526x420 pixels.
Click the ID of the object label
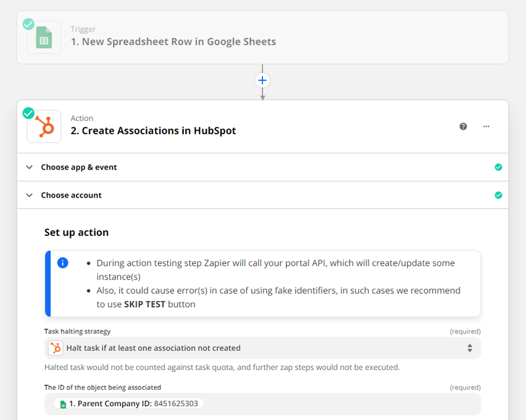pyautogui.click(x=103, y=387)
